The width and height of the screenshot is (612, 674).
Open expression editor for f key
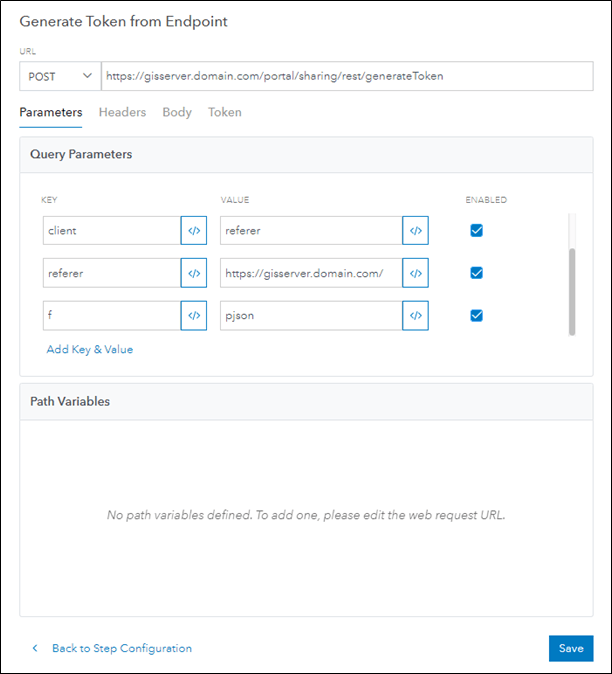(x=194, y=316)
